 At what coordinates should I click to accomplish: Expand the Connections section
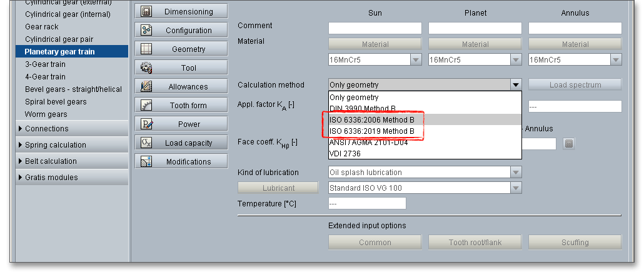[x=21, y=129]
